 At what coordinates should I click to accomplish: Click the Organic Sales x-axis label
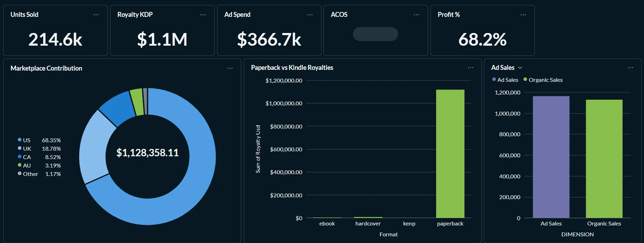[604, 224]
